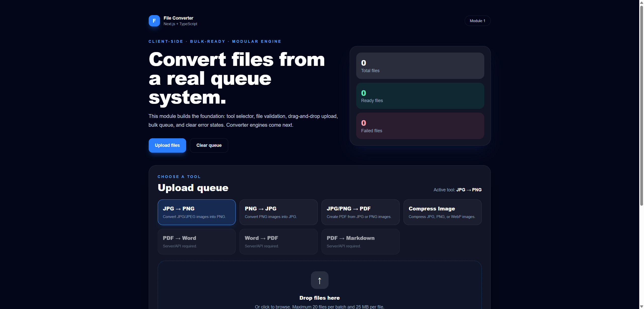Select the PNG → JPG tool card
Image resolution: width=644 pixels, height=309 pixels.
(278, 212)
